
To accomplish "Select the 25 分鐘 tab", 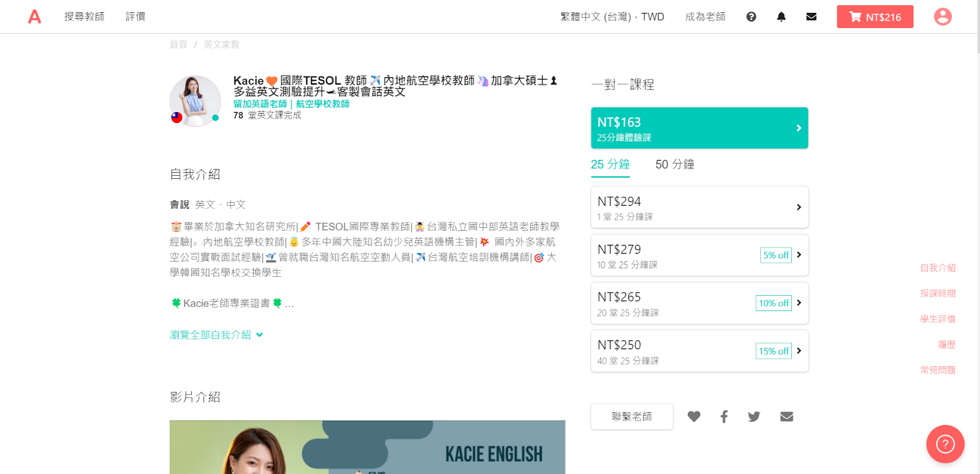I will coord(610,164).
